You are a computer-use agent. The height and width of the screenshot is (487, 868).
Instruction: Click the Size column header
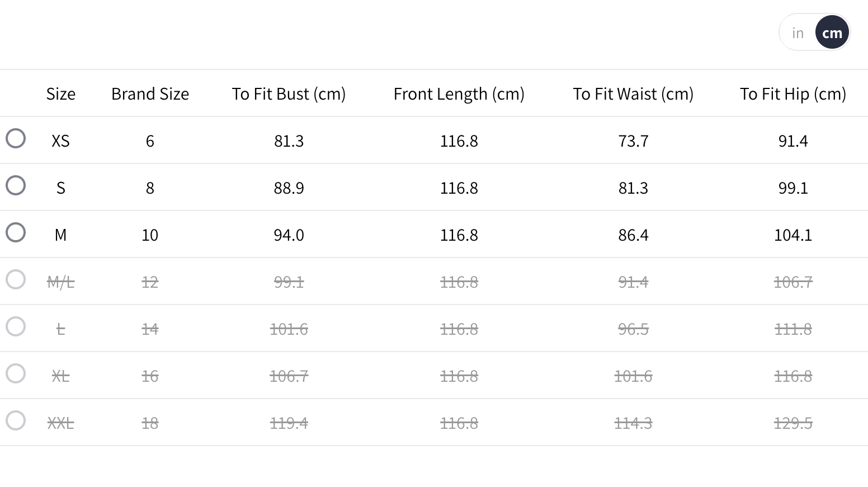60,94
